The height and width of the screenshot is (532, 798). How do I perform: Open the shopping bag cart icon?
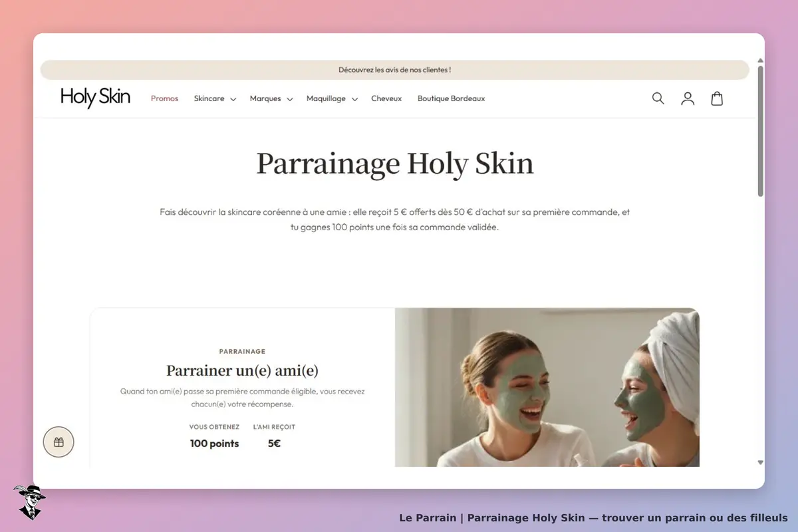point(717,98)
